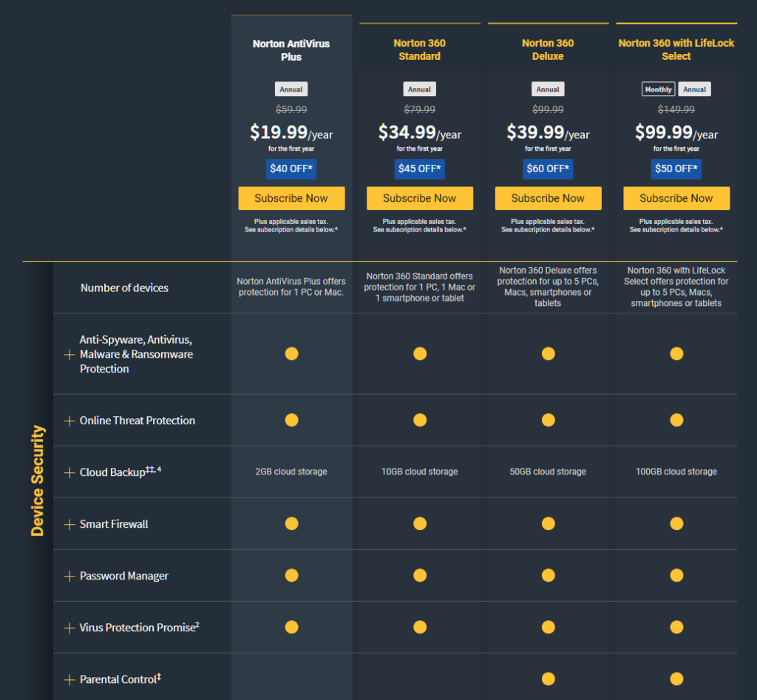Choose Annual billing for Norton 360 Deluxe

pyautogui.click(x=548, y=89)
